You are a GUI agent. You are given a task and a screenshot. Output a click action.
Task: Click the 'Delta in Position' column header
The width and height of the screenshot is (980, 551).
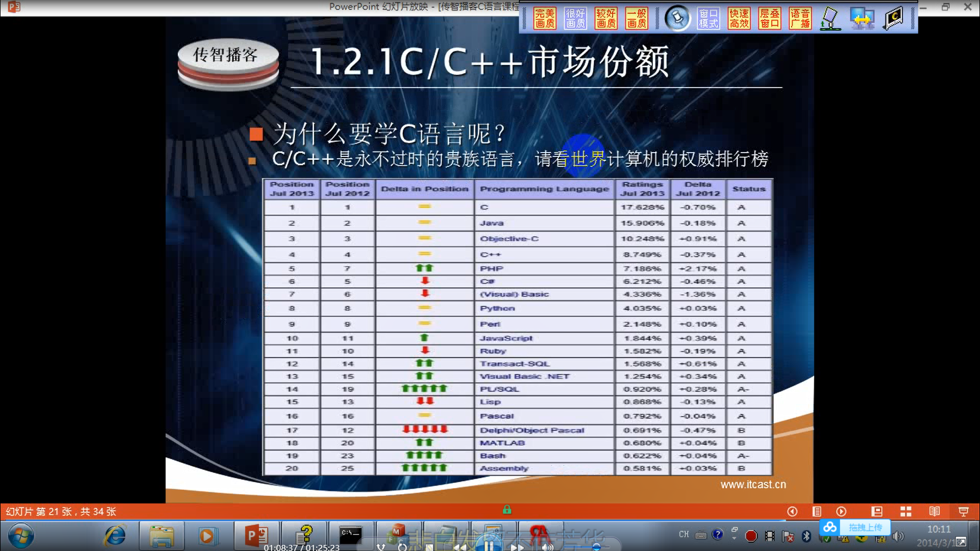coord(425,189)
